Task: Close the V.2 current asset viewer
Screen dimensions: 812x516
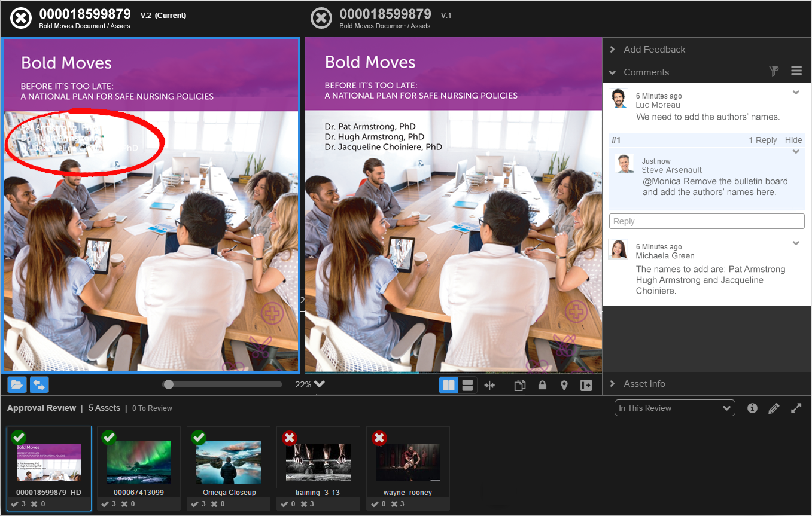Action: tap(21, 18)
